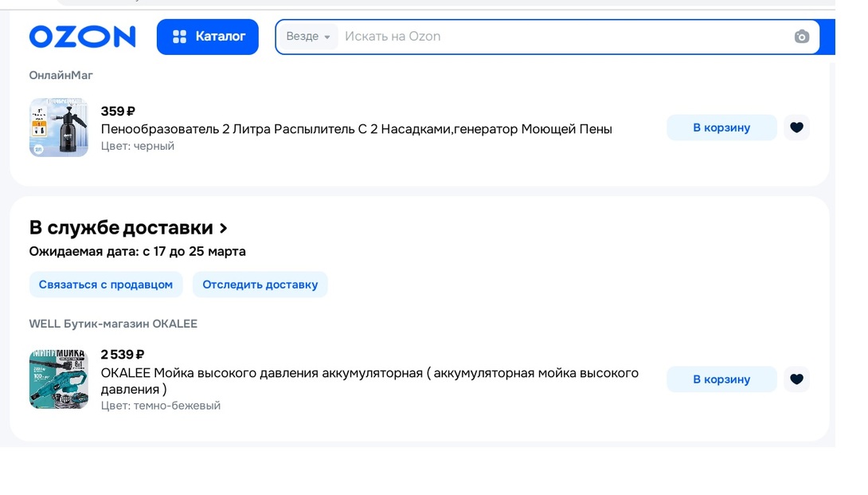This screenshot has height=495, width=868.
Task: Click the grid icon inside Каталог button
Action: [x=179, y=37]
